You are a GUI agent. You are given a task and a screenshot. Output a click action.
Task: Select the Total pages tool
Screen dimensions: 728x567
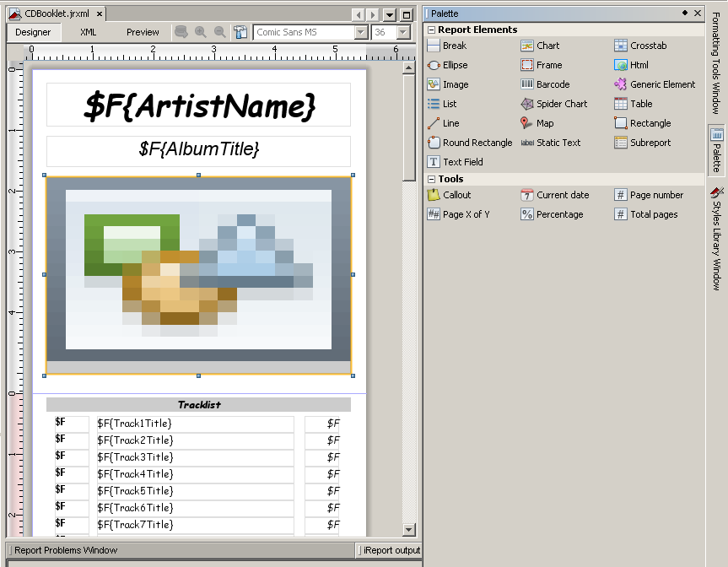coord(652,214)
